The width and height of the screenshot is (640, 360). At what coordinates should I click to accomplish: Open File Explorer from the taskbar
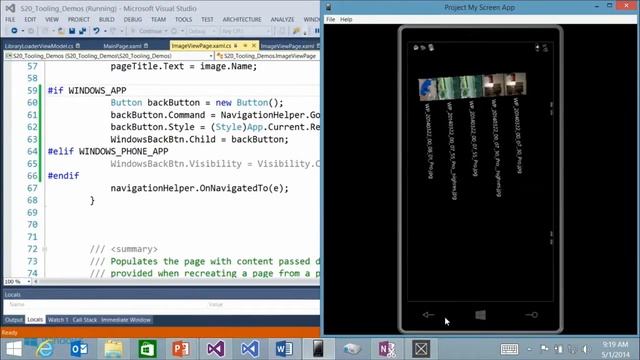(x=113, y=349)
